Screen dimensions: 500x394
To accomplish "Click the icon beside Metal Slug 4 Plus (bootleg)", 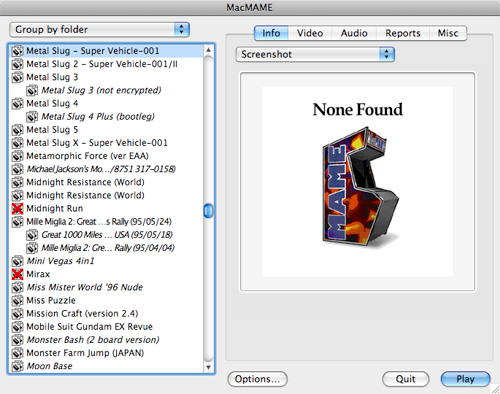I will (x=32, y=117).
